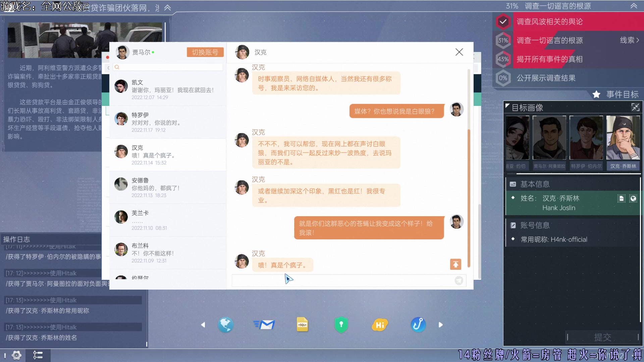Open the settings gear at bottom left
This screenshot has width=644, height=362.
tap(16, 355)
